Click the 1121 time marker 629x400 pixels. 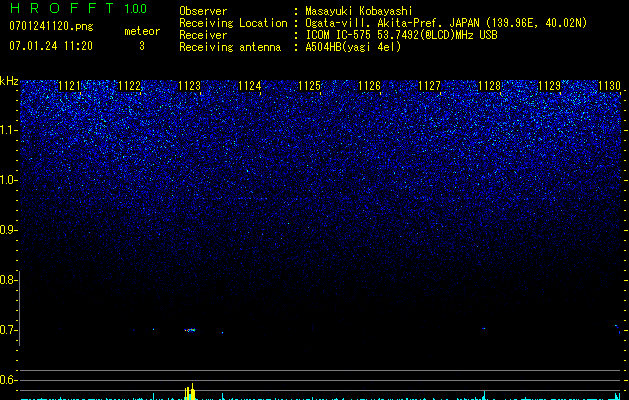click(x=69, y=86)
